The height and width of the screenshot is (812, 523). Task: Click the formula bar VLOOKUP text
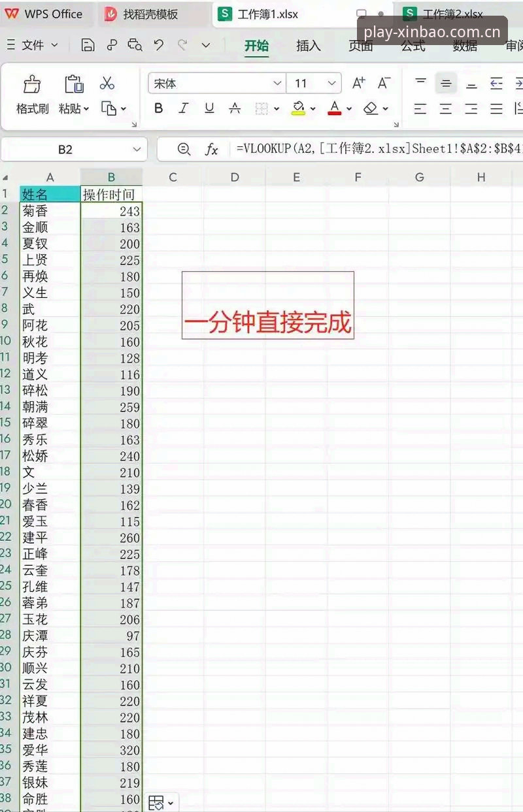379,150
